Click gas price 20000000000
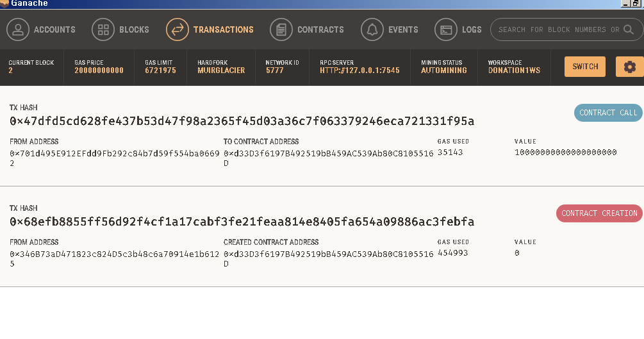Screen dimensions: 644x339 99,70
